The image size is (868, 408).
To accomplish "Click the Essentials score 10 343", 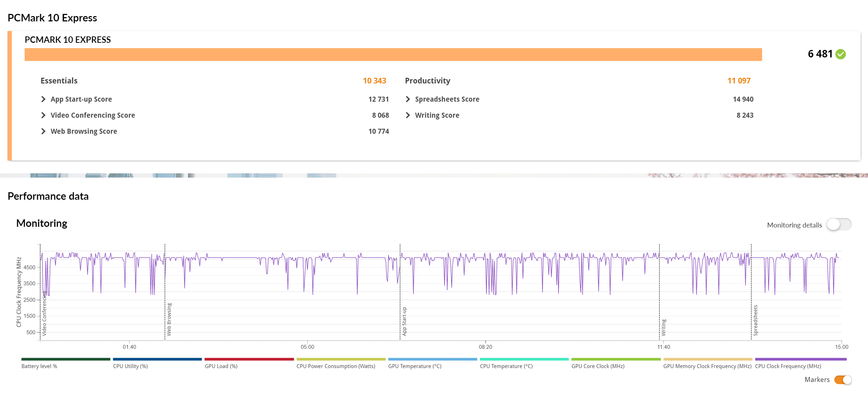I will tap(375, 81).
